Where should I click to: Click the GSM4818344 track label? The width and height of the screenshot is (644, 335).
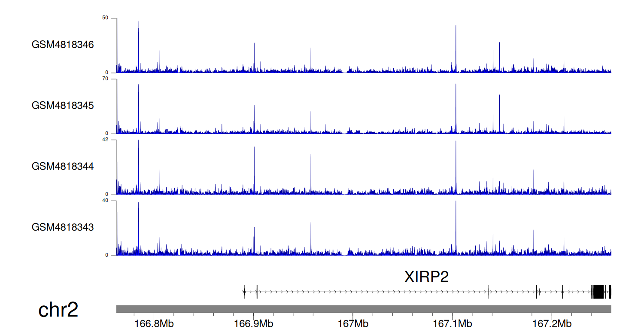point(63,166)
